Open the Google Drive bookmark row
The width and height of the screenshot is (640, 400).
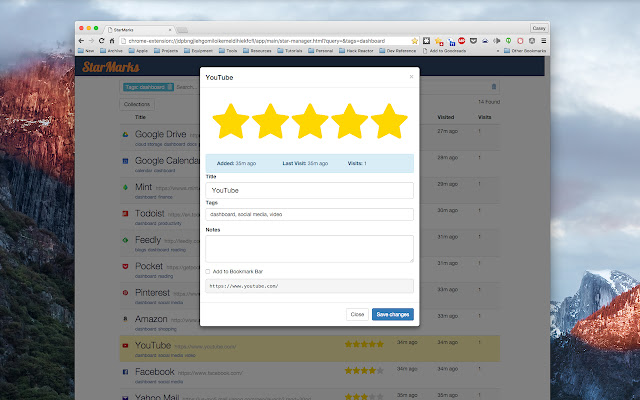(x=160, y=134)
